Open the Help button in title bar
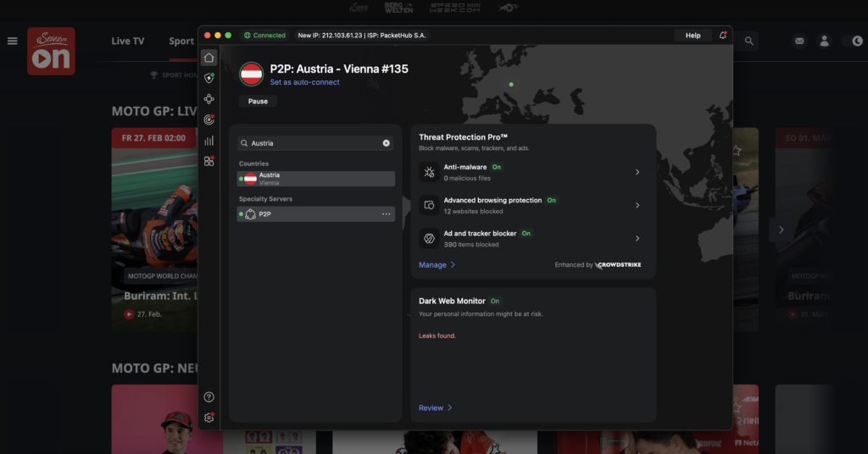The height and width of the screenshot is (454, 868). (x=693, y=36)
